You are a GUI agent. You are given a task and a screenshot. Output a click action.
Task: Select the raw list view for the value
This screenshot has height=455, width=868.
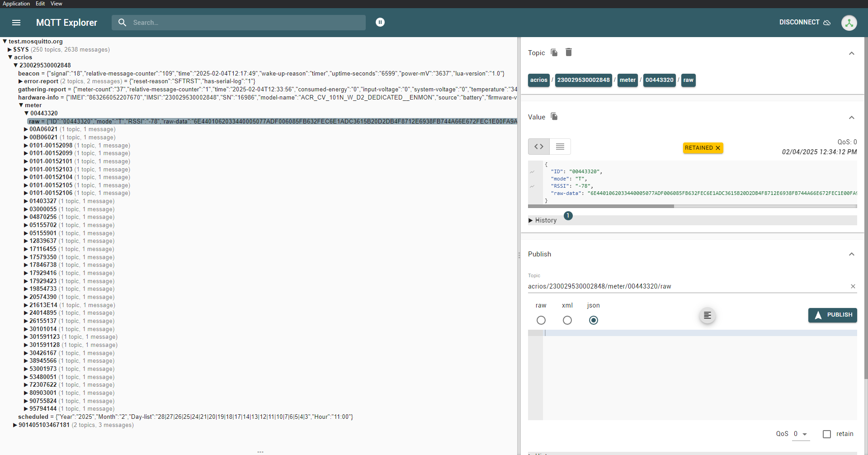click(560, 146)
